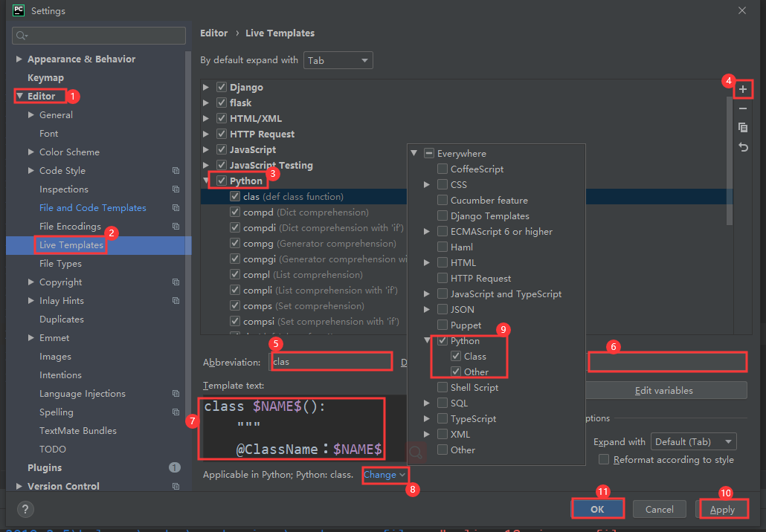Click inside the settings search field
Screen dimensions: 766x532
(99, 36)
